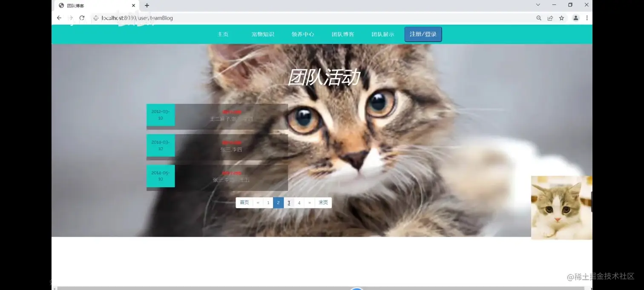This screenshot has width=644, height=290.
Task: Open the zoom magnifier icon in address bar
Action: click(x=539, y=18)
